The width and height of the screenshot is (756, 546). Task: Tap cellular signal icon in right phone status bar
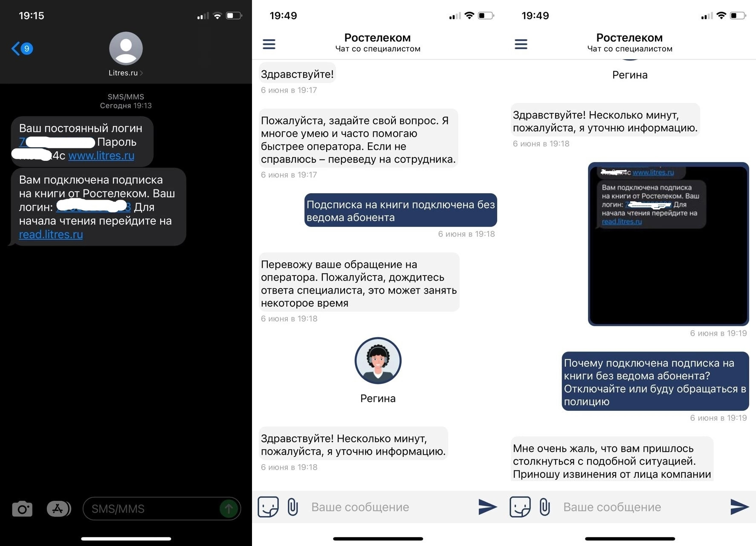click(x=707, y=16)
